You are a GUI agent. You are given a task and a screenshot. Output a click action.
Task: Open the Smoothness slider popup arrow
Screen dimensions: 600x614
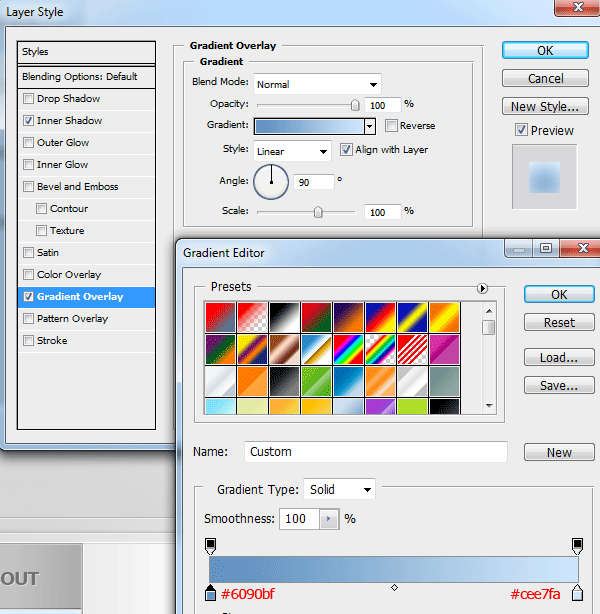pyautogui.click(x=329, y=519)
